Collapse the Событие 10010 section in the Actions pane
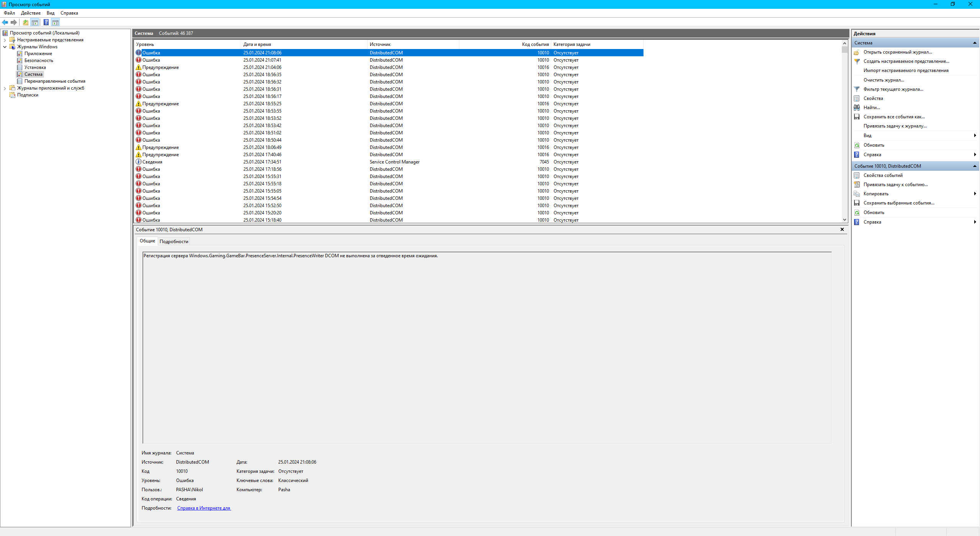Screen dimensions: 980x536 click(975, 166)
